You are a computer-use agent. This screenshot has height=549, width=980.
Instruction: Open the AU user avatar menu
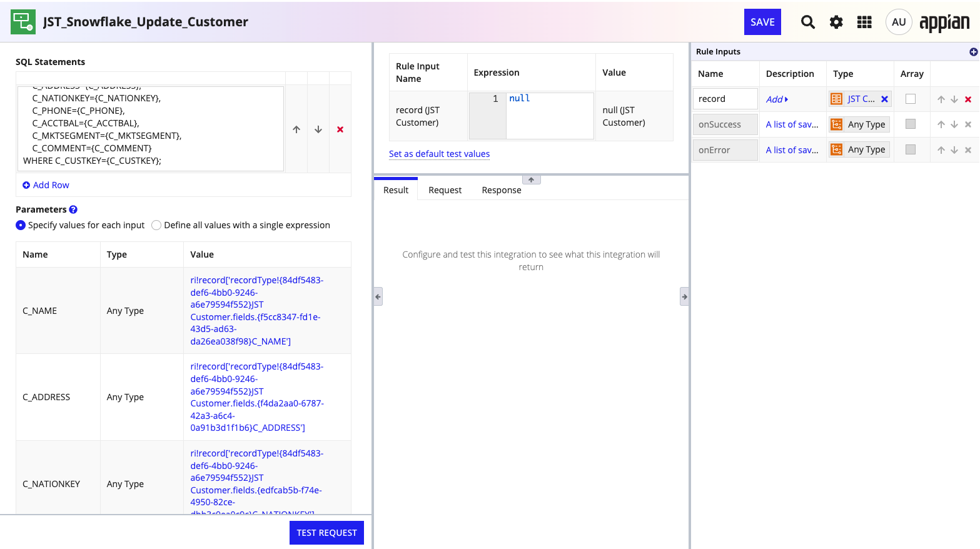point(899,22)
